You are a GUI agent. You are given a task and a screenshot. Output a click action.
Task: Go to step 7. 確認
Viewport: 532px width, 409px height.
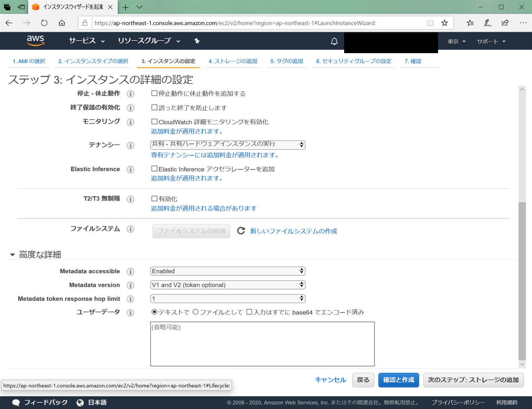click(x=413, y=61)
